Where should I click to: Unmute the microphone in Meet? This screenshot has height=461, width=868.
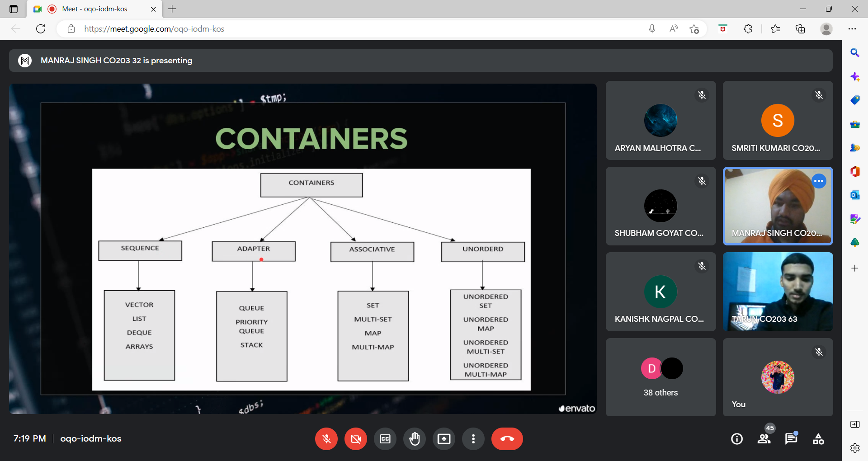326,439
